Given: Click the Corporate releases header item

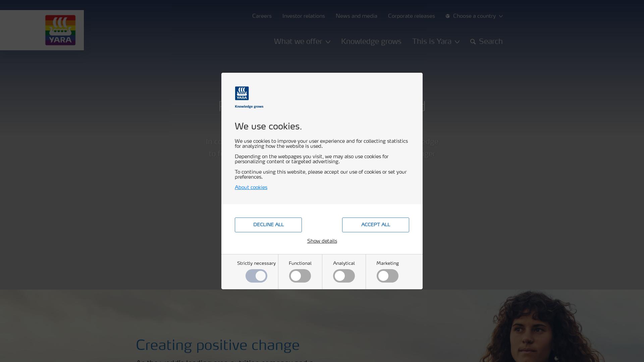Looking at the screenshot, I should (x=411, y=16).
